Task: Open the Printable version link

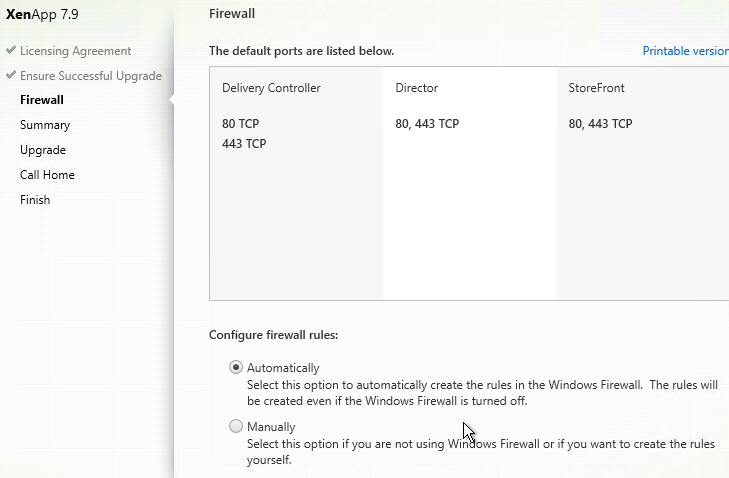Action: coord(685,51)
